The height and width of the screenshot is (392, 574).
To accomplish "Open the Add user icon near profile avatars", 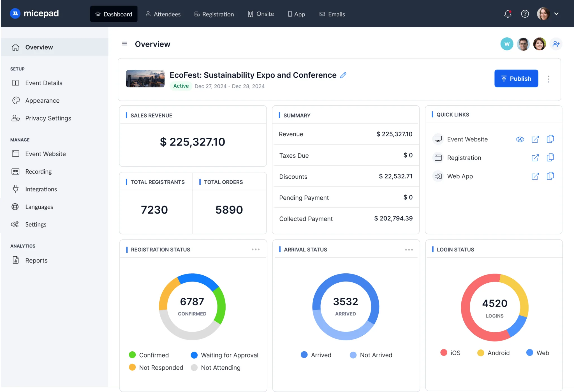I will pos(556,44).
